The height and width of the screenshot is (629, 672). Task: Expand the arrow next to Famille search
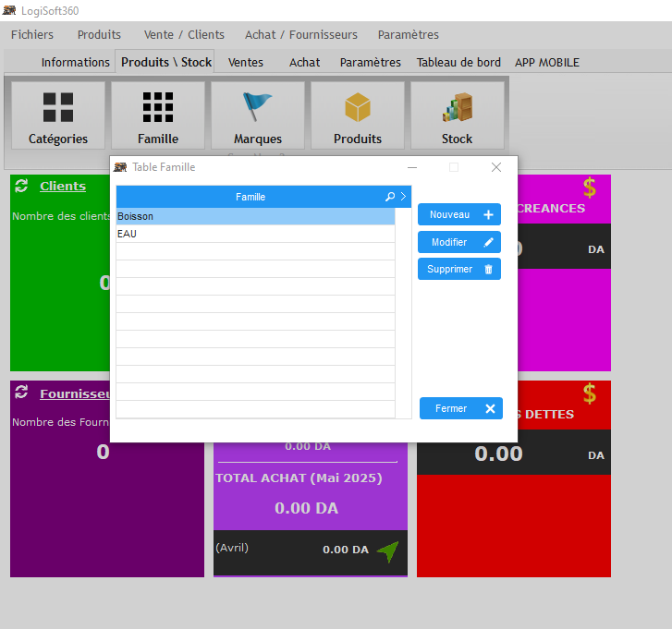point(403,197)
